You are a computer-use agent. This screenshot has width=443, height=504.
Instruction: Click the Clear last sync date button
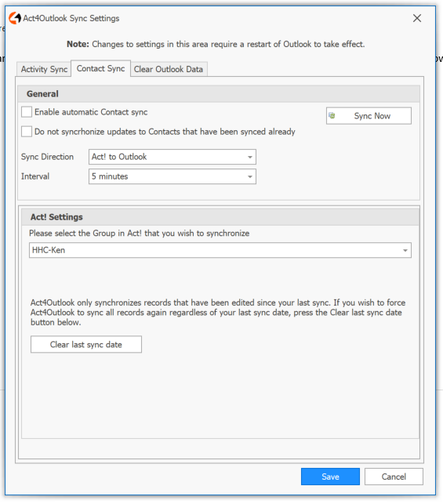click(x=86, y=344)
